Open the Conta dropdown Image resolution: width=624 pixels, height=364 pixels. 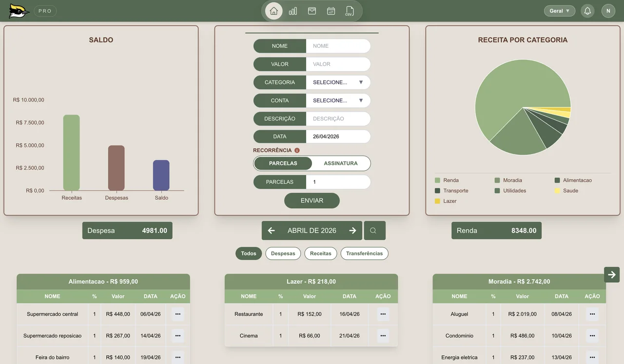pyautogui.click(x=338, y=100)
